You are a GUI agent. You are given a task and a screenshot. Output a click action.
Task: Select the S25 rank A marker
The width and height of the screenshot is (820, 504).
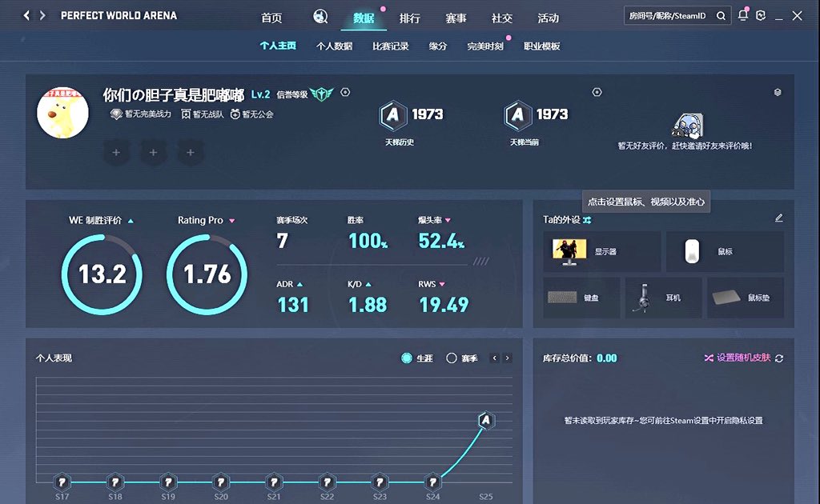[x=486, y=420]
